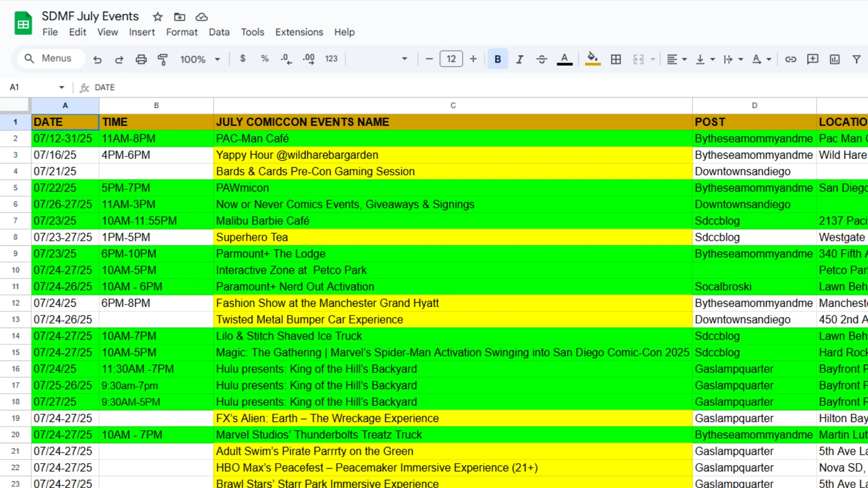Insert a chart

pyautogui.click(x=835, y=59)
